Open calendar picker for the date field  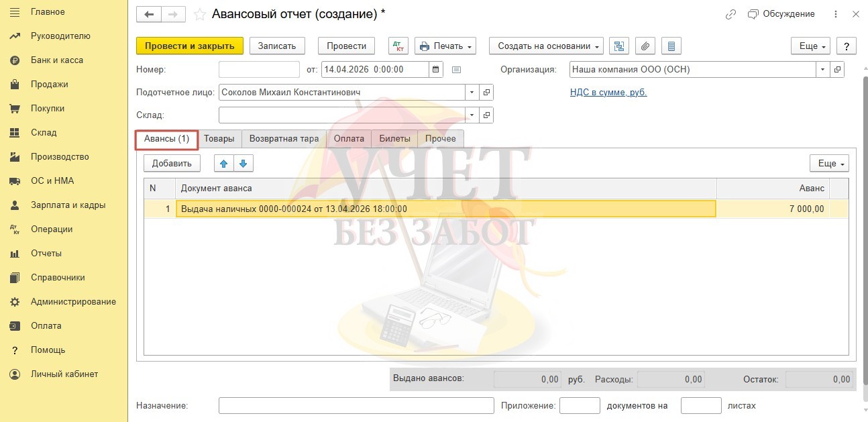pos(436,69)
